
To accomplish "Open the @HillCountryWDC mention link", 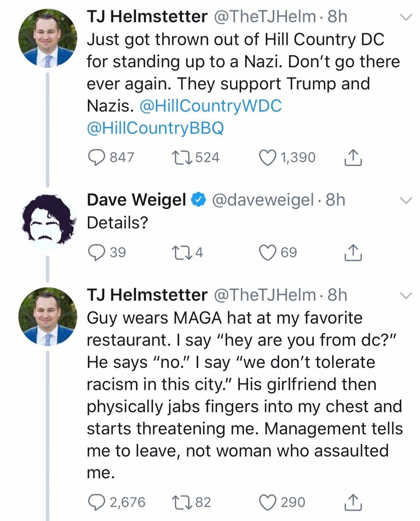I will [210, 106].
